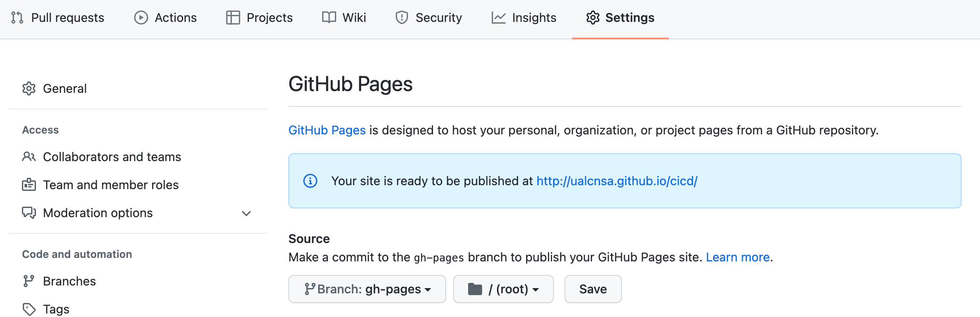This screenshot has width=980, height=317.
Task: Click the Tags label icon
Action: [29, 309]
